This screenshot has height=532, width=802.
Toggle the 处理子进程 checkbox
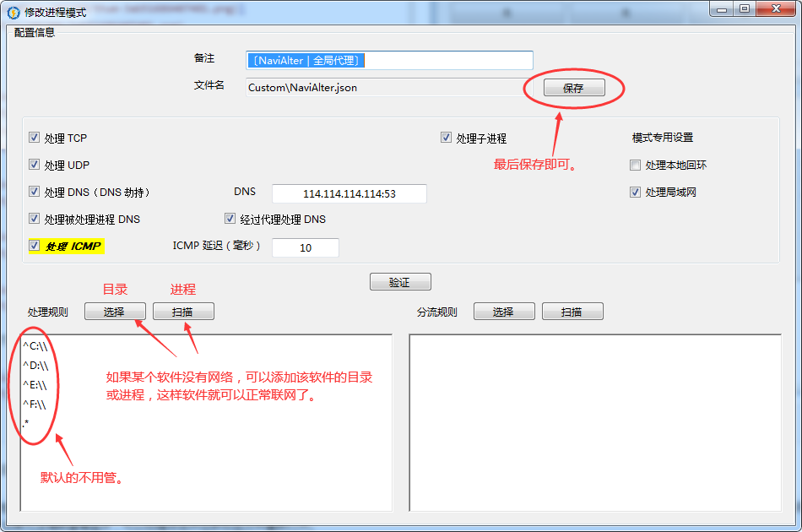(x=447, y=138)
